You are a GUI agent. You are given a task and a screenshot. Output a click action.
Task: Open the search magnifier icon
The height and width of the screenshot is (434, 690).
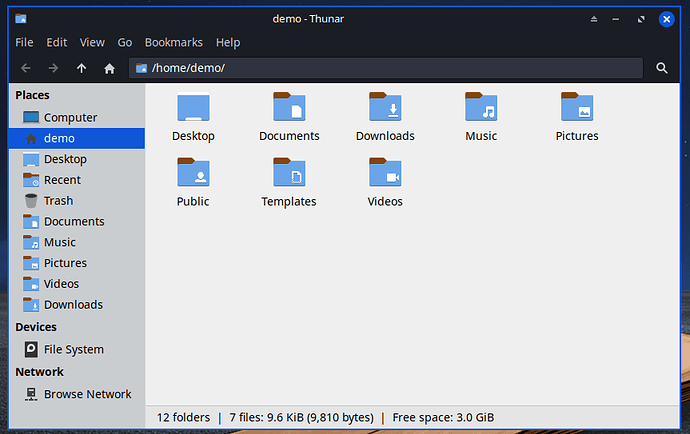662,68
